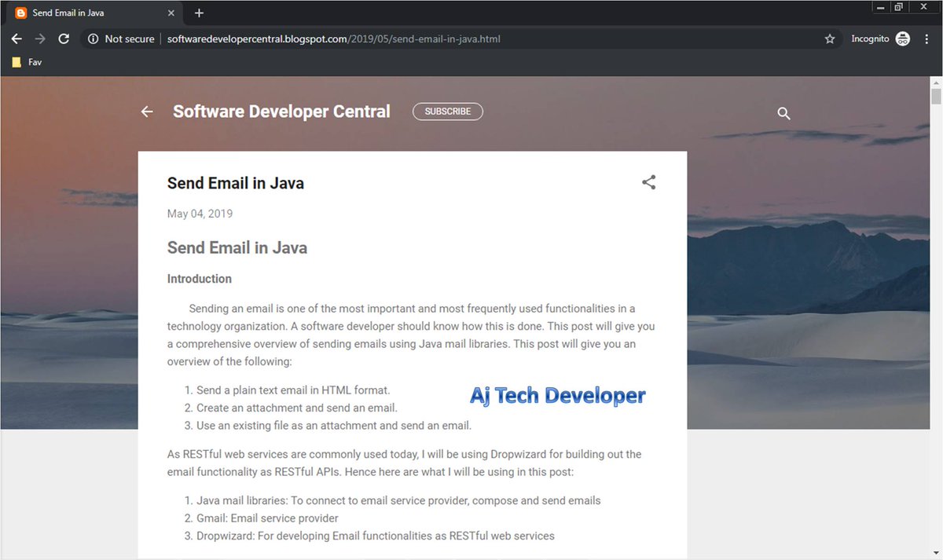Open blog search with magnifier icon

[783, 113]
